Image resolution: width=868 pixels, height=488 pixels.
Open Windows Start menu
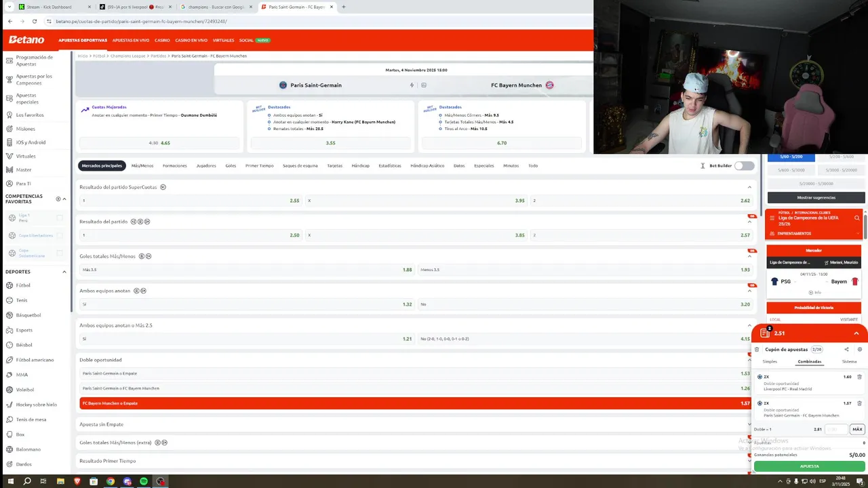click(x=10, y=481)
